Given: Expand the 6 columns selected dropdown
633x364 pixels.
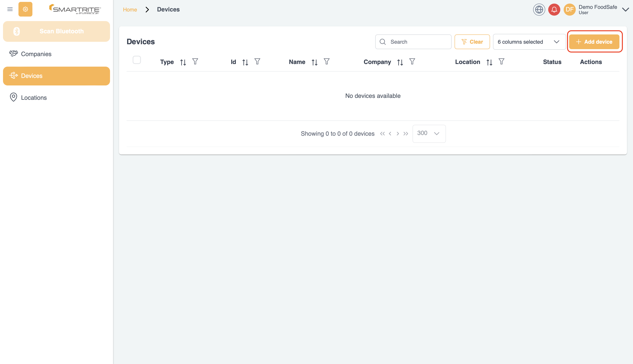Looking at the screenshot, I should (529, 42).
